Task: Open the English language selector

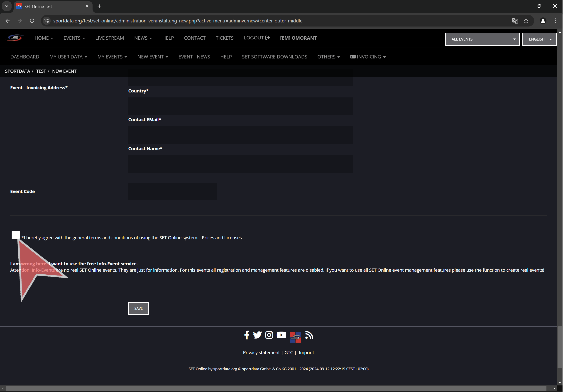Action: (x=539, y=39)
